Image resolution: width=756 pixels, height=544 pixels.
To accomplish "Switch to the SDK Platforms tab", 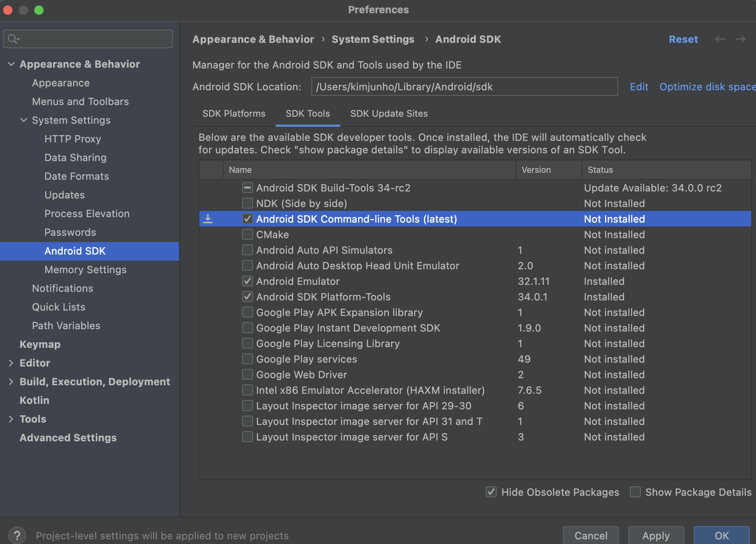I will pyautogui.click(x=234, y=114).
